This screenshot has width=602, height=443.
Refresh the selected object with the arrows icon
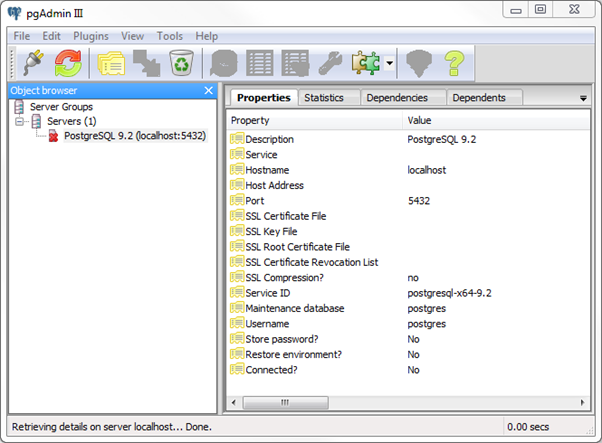coord(68,63)
